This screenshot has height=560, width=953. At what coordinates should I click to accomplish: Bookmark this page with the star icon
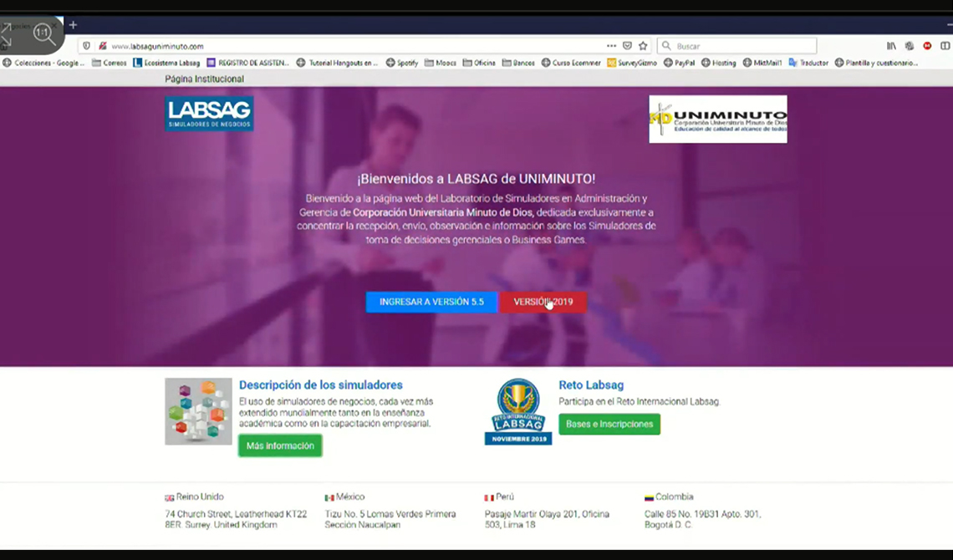click(643, 46)
